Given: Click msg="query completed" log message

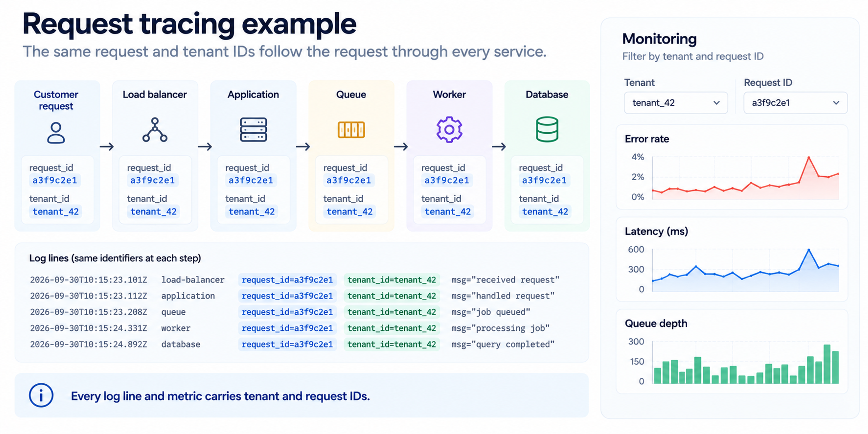Looking at the screenshot, I should 503,344.
